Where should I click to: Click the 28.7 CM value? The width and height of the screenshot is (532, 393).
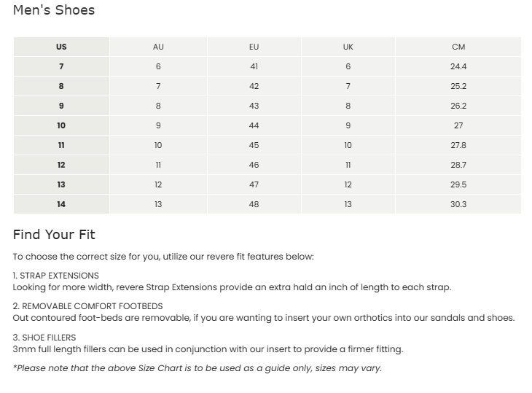click(458, 165)
